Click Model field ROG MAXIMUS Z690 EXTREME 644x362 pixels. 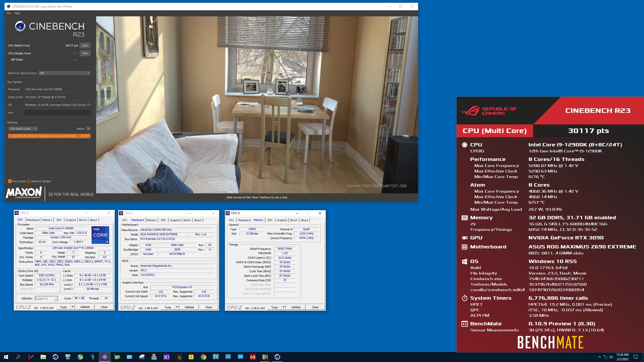164,234
